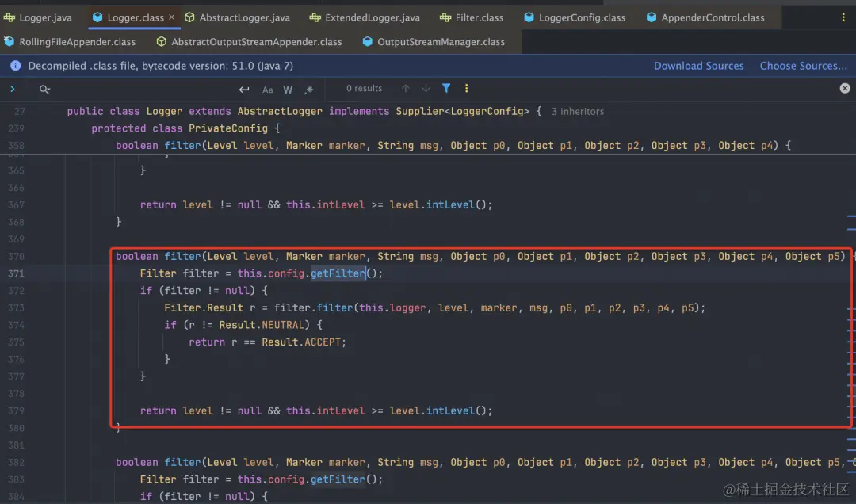
Task: Click getFilter call on line 383
Action: coord(338,479)
